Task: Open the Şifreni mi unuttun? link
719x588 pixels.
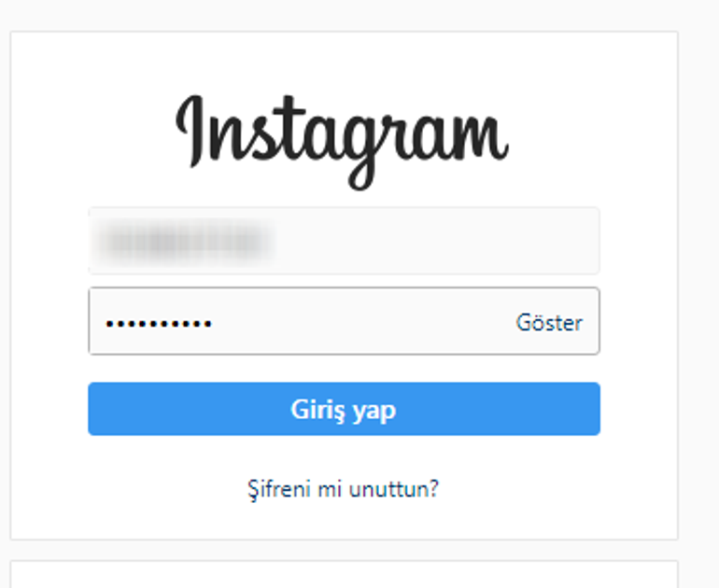Action: (x=343, y=489)
